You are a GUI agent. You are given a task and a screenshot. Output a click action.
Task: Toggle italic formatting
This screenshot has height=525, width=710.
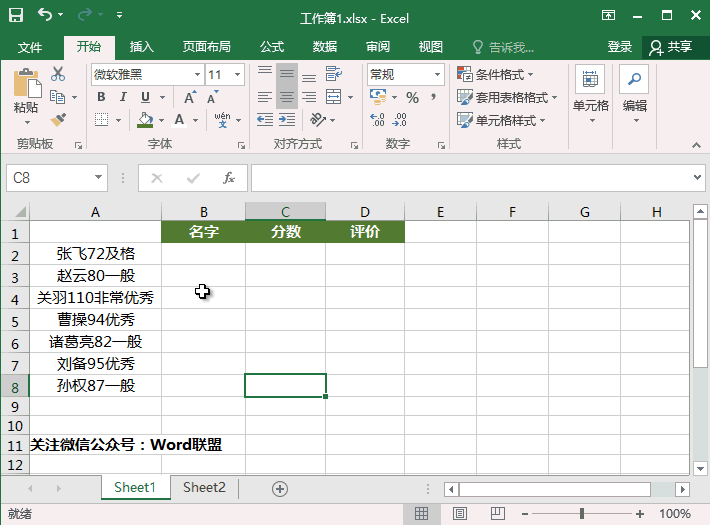tap(124, 97)
